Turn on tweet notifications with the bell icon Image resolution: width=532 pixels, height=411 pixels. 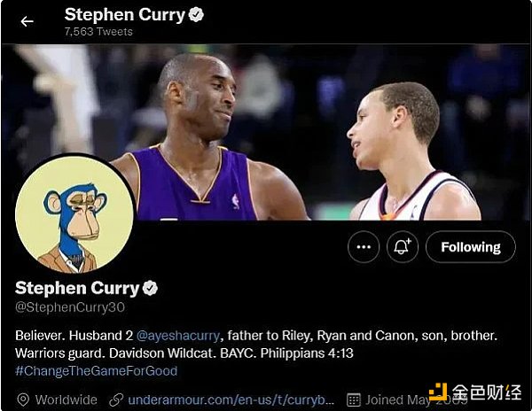pos(403,247)
